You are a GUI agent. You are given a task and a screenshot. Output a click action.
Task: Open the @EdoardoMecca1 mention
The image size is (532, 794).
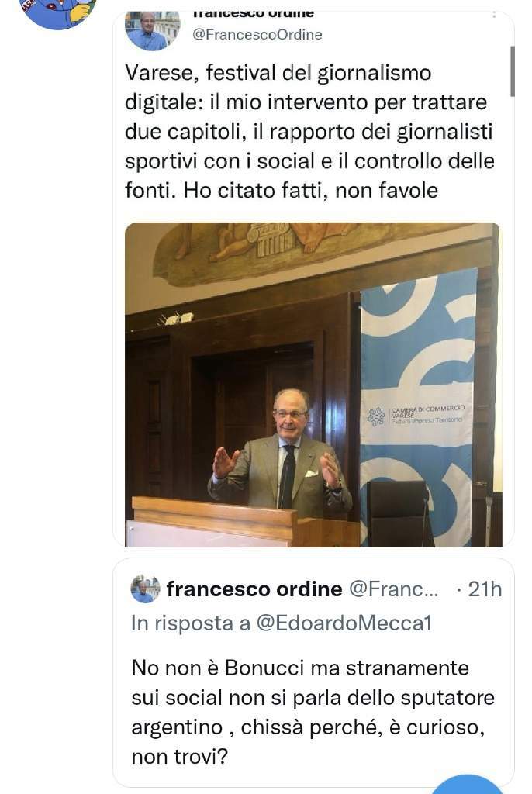tap(344, 623)
